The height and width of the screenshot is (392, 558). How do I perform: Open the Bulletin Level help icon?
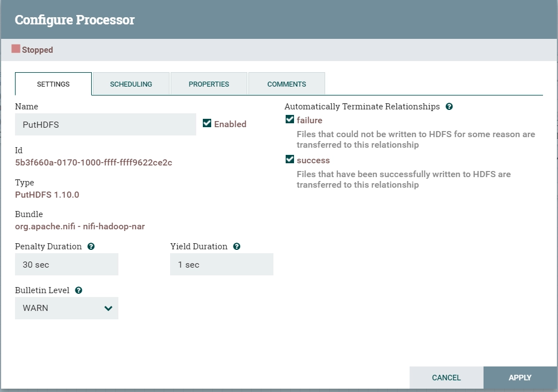tap(79, 290)
